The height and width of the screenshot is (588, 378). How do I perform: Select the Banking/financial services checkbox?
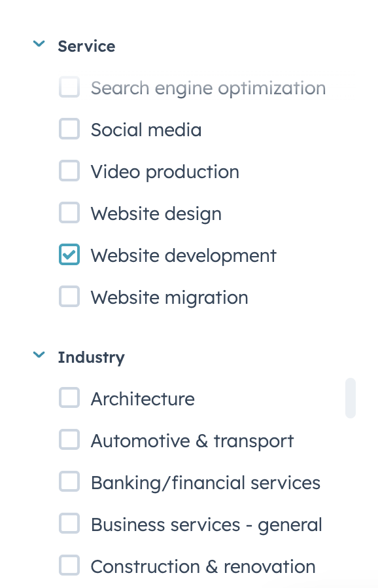click(x=69, y=481)
